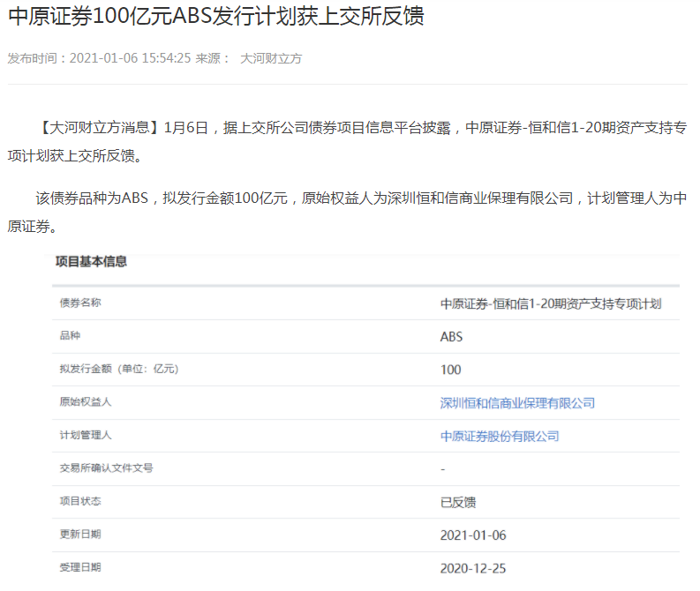The height and width of the screenshot is (591, 700).
Task: Select the update date 2021-01-06
Action: pos(473,535)
